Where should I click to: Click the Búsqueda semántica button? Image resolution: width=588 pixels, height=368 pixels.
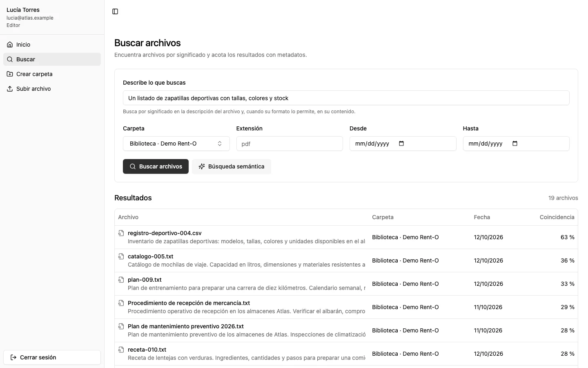[232, 166]
